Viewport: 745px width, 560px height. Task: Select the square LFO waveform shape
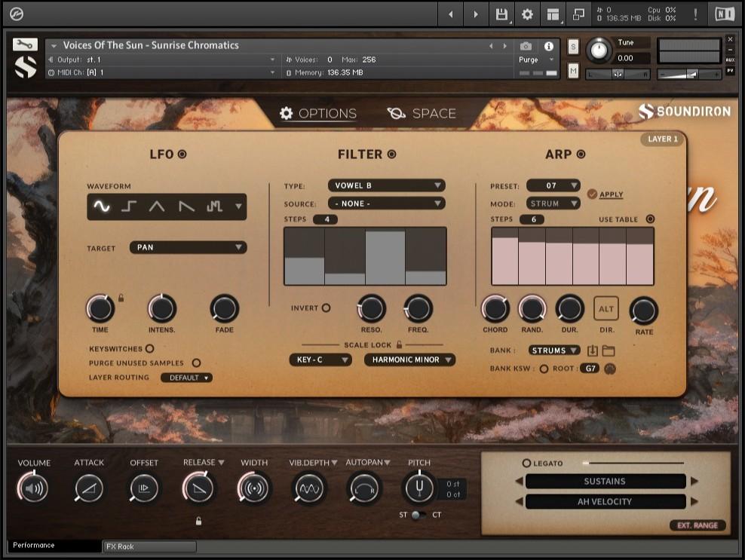coord(127,206)
